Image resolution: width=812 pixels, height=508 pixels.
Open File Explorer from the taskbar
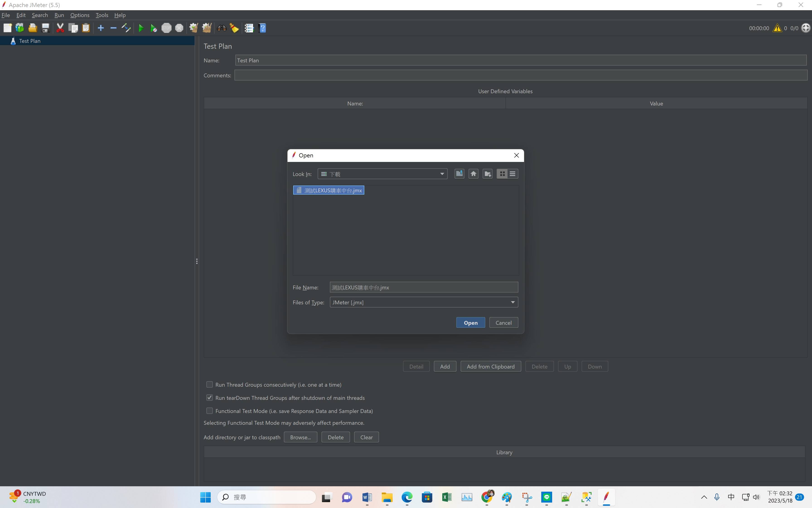[387, 497]
